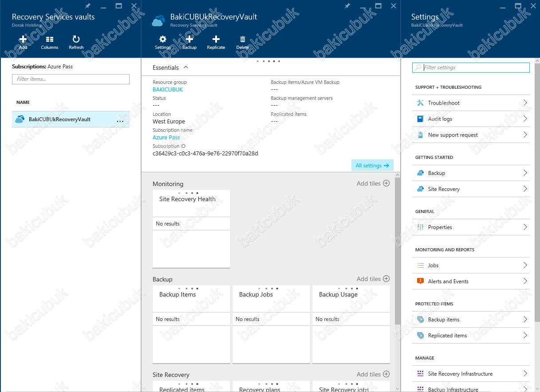Click the vault blade vertical scrollbar
Viewport: 540px width, 392px height.
click(x=398, y=251)
